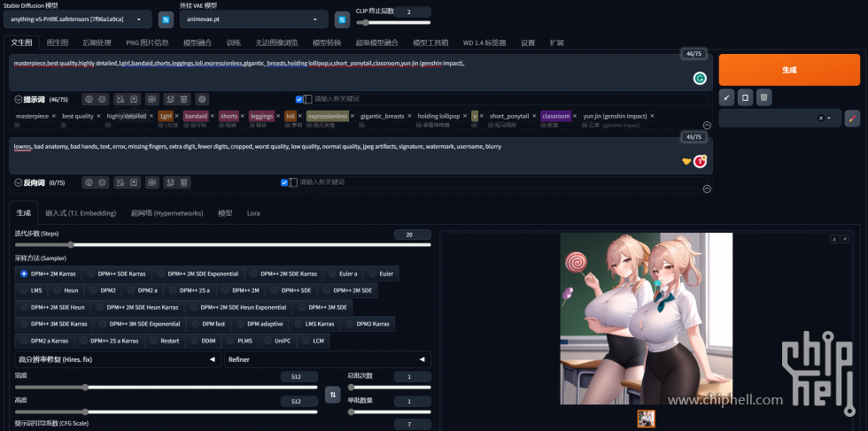Remove the classroom keyword tag
868x431 pixels.
(575, 116)
